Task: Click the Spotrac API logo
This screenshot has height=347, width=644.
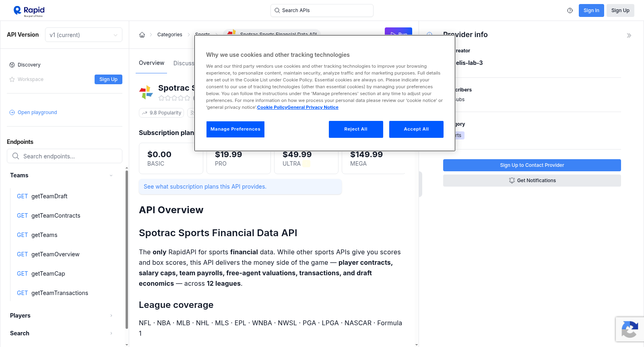Action: tap(146, 92)
